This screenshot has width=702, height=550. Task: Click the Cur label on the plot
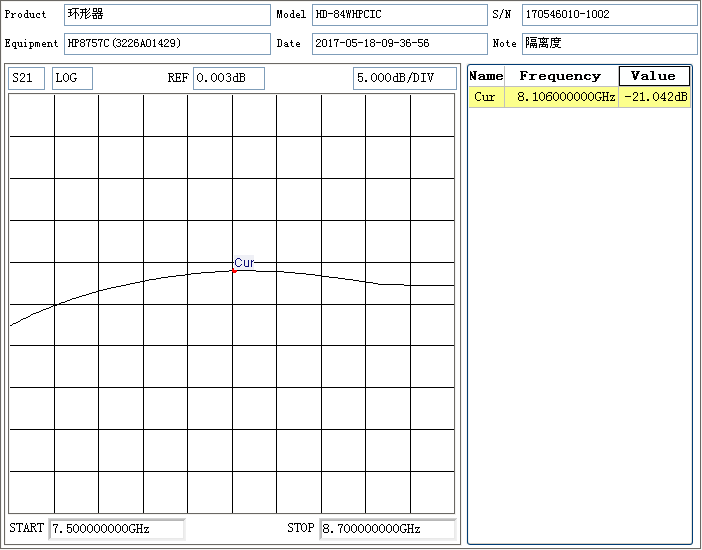click(244, 262)
